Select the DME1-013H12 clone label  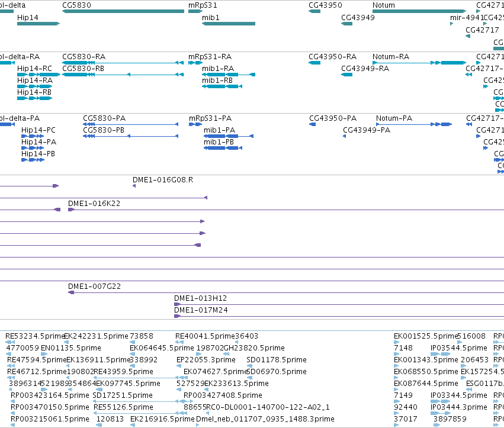201,298
